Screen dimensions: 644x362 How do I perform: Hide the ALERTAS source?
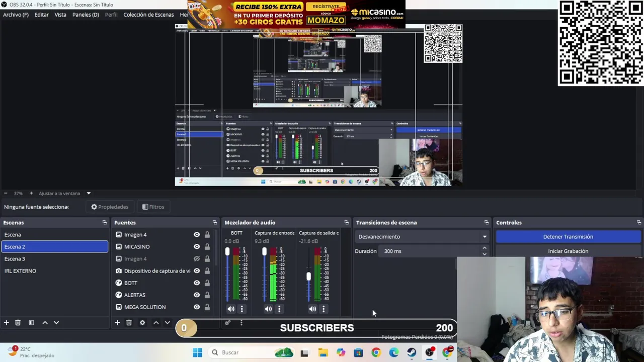coord(197,295)
